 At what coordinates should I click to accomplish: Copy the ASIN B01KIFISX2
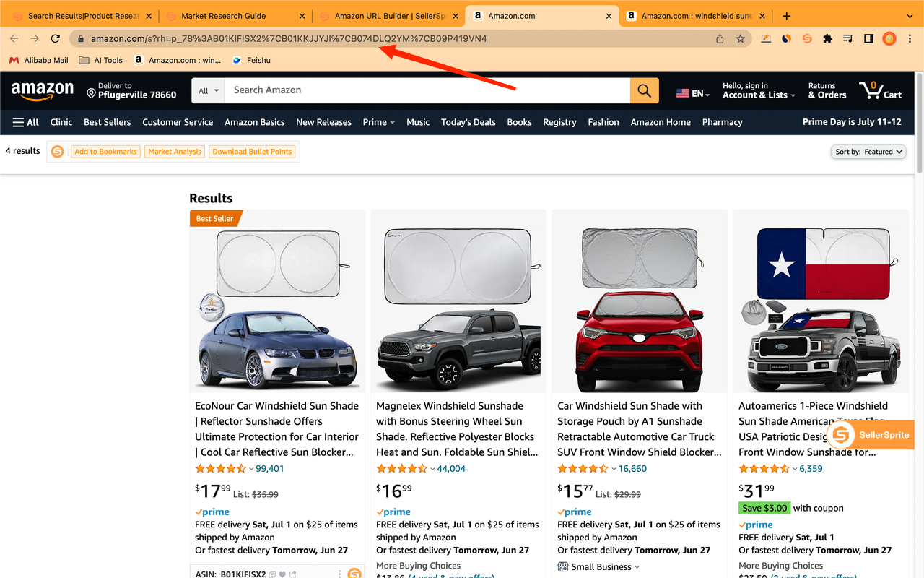[x=272, y=574]
